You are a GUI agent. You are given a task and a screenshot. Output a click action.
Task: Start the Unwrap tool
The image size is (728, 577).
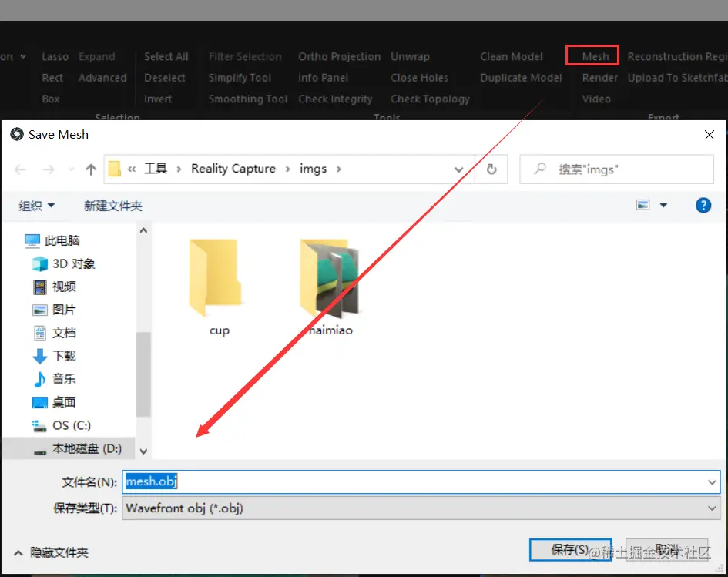tap(409, 56)
